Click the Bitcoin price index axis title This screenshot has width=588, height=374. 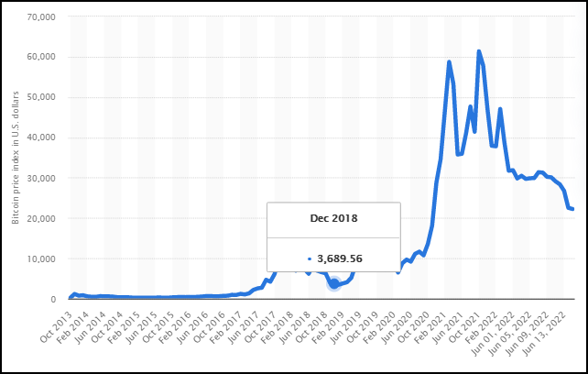coord(16,158)
